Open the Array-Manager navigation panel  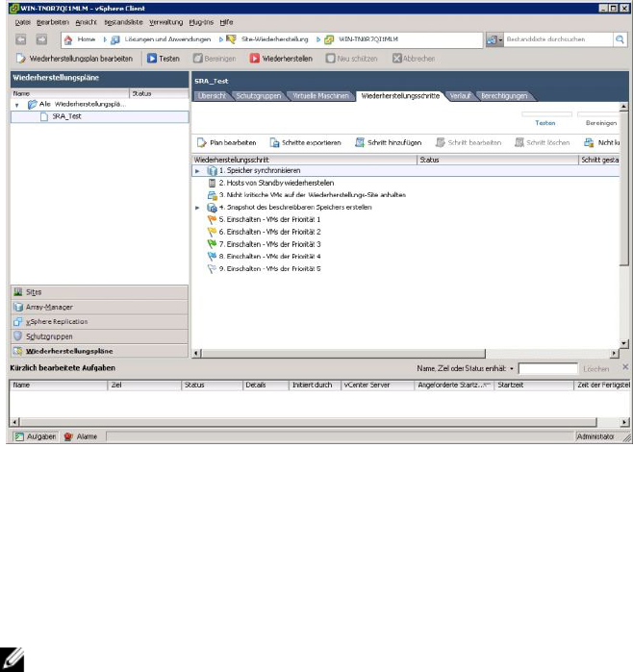click(x=99, y=308)
